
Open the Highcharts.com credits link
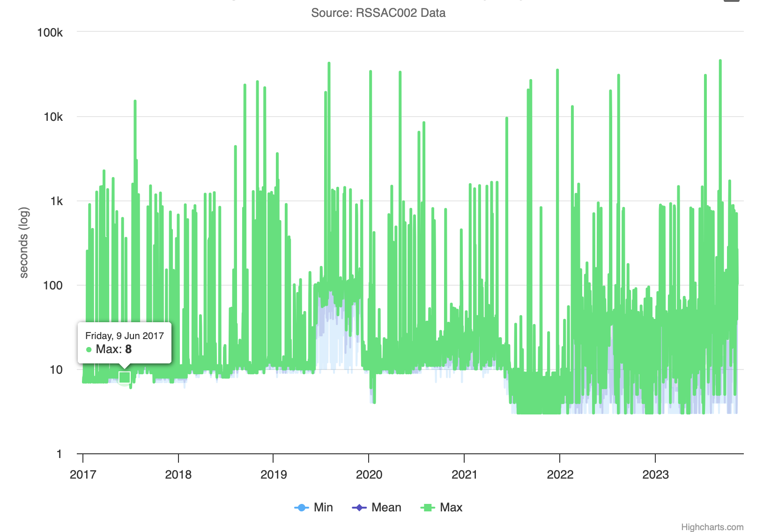(712, 527)
